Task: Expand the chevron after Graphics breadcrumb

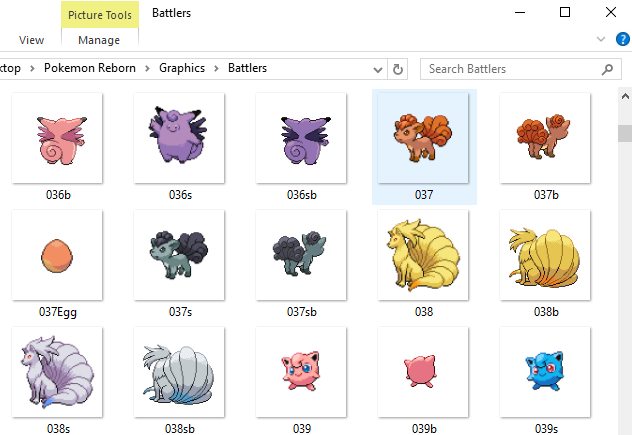Action: pyautogui.click(x=216, y=69)
